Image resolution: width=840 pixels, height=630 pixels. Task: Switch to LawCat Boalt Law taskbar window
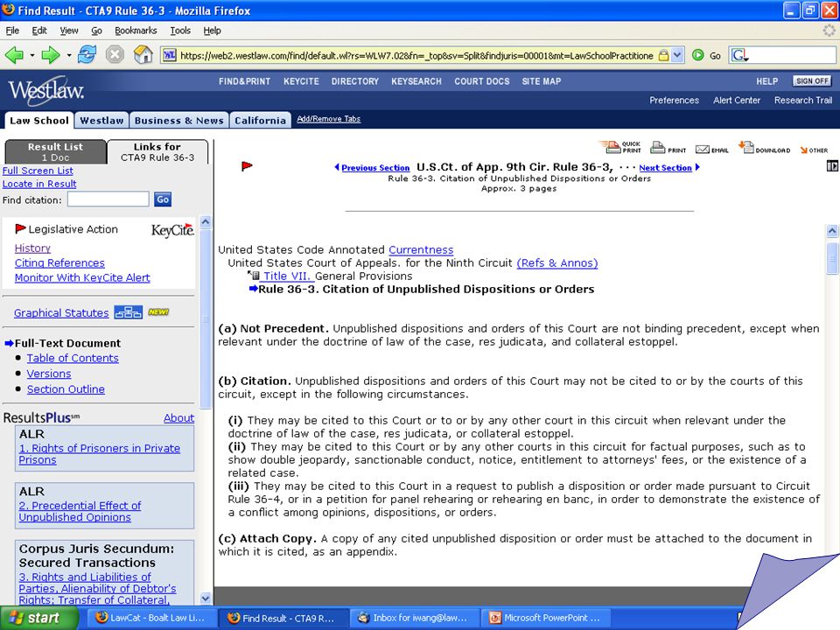click(151, 618)
